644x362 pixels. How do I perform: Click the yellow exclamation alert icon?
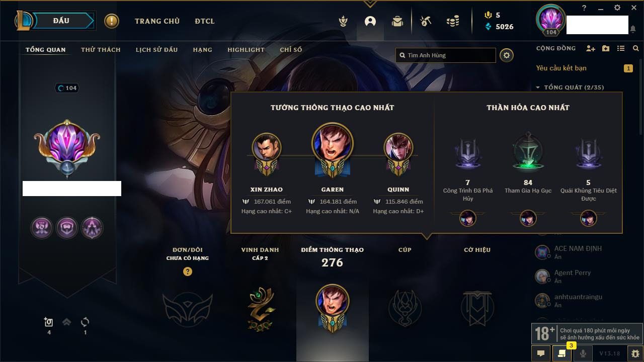[x=112, y=21]
